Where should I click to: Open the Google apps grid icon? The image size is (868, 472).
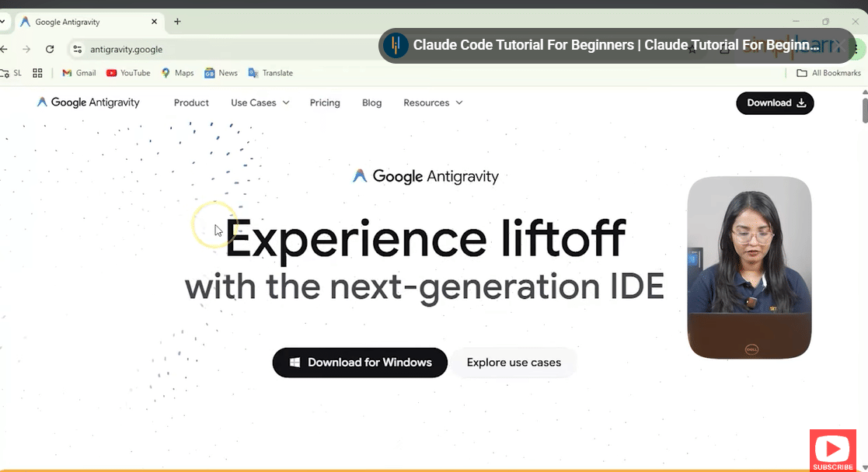coord(37,72)
